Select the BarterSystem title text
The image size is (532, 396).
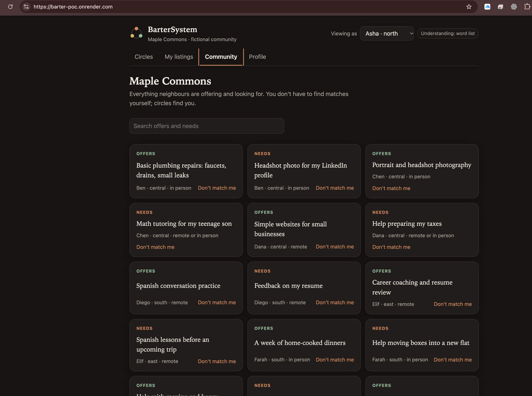tap(172, 30)
